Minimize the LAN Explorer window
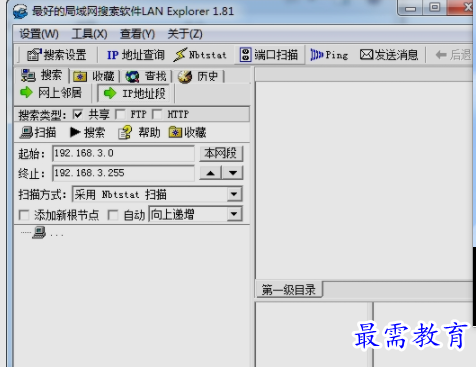 410,8
